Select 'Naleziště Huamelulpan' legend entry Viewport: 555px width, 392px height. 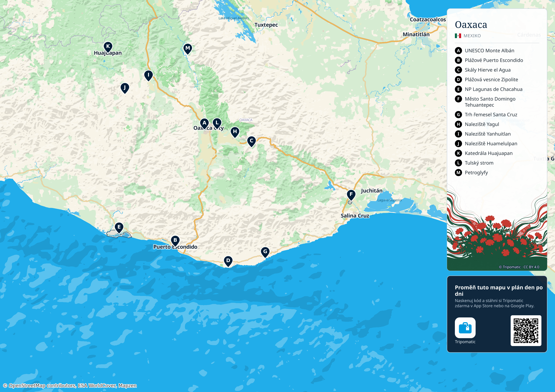click(491, 144)
